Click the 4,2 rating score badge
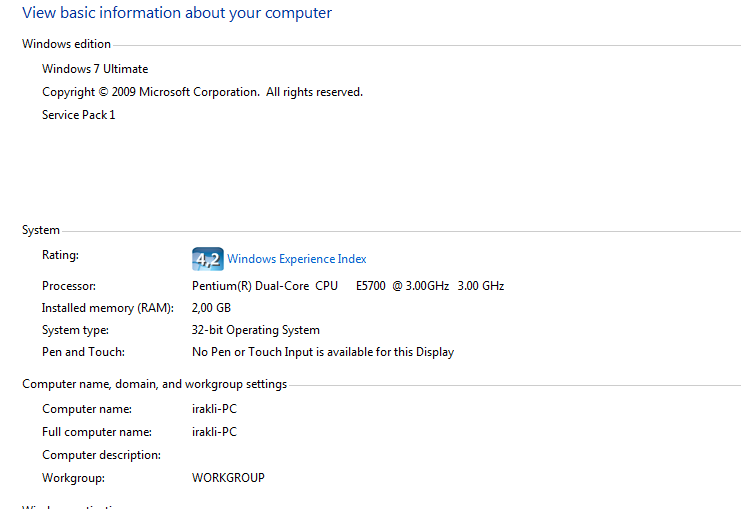The width and height of the screenshot is (741, 509). pyautogui.click(x=207, y=259)
